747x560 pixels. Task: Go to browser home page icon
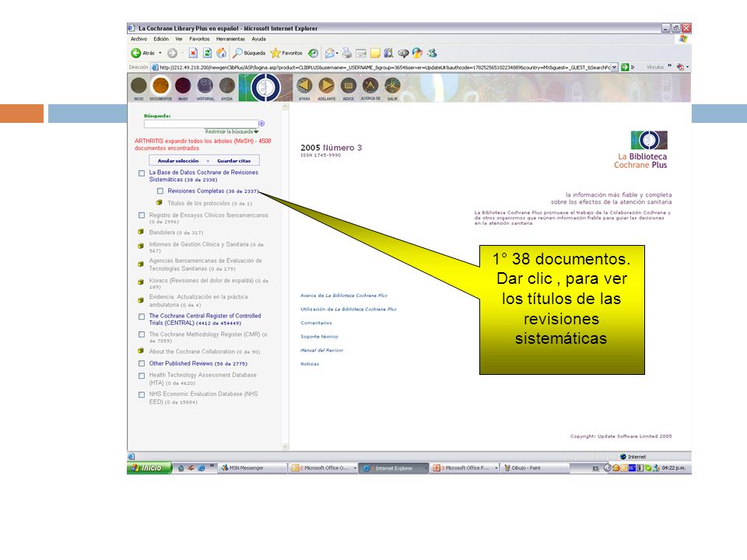[222, 53]
